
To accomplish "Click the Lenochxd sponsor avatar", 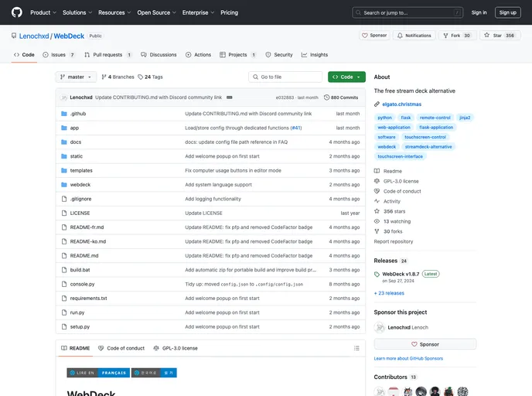I will pyautogui.click(x=380, y=327).
